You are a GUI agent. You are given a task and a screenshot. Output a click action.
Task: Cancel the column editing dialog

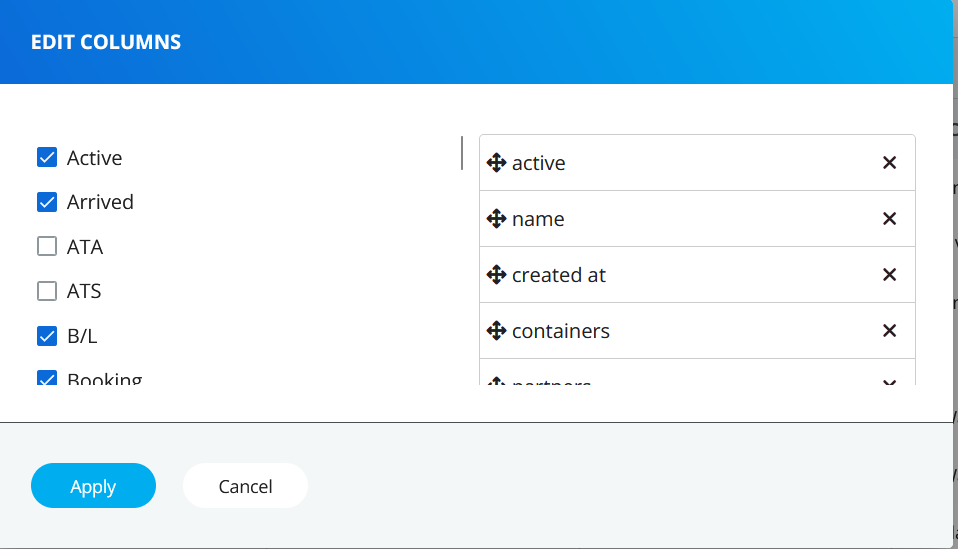tap(245, 486)
